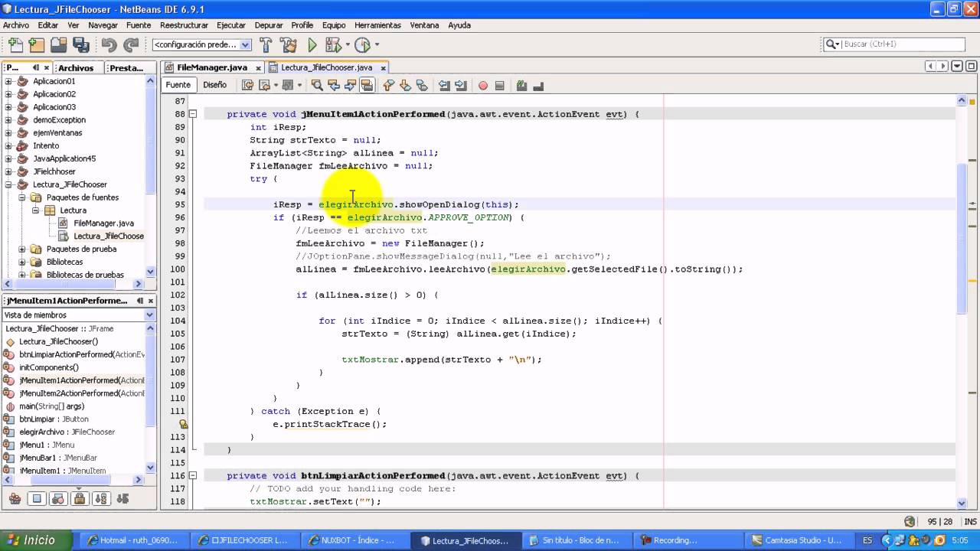Image resolution: width=980 pixels, height=551 pixels.
Task: Toggle Sort by Name in Navigator
Action: pos(100,499)
